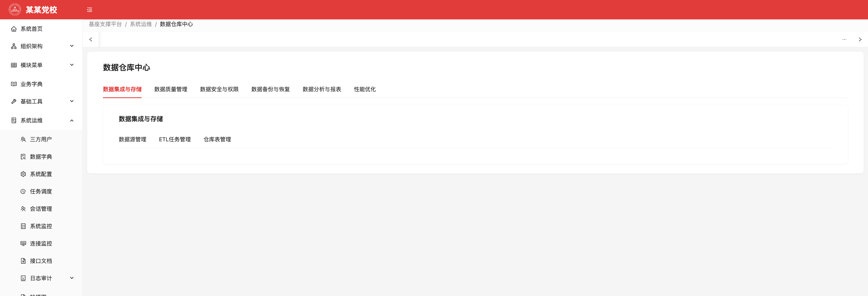Open the 性能优化 tab

point(365,89)
